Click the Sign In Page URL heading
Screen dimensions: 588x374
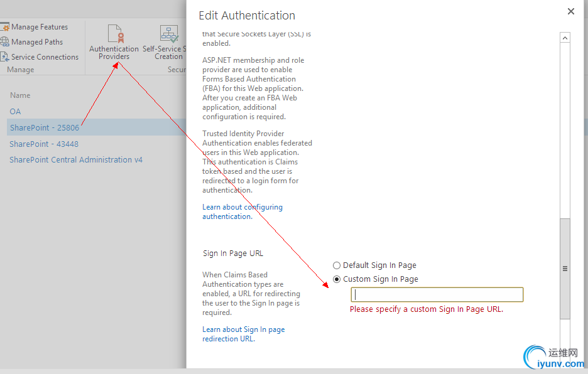click(x=233, y=254)
